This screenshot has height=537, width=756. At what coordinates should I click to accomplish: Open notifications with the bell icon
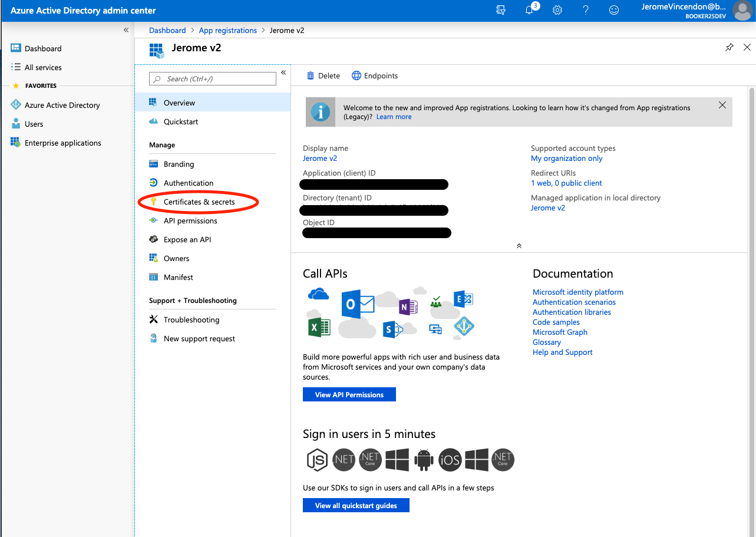pos(531,10)
